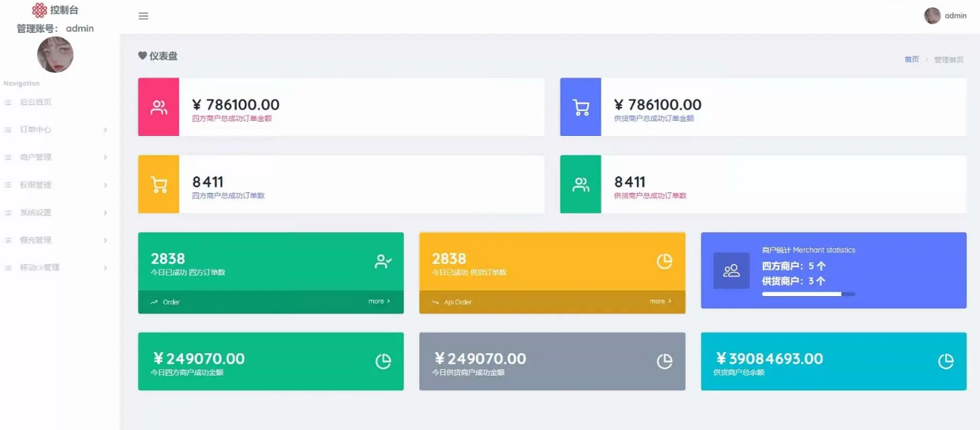Viewport: 980px width, 430px height.
Task: Expand the 商户管理 chevron in sidebar
Action: click(x=106, y=157)
